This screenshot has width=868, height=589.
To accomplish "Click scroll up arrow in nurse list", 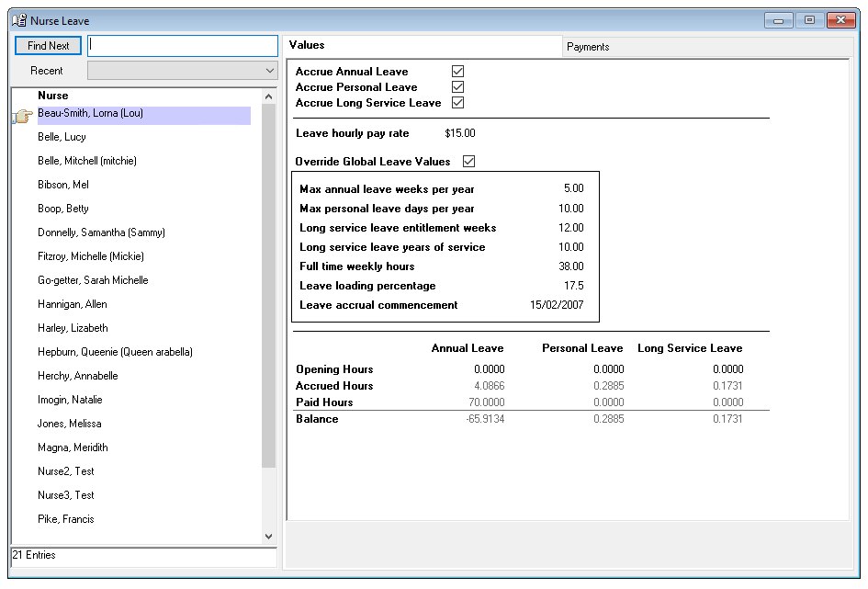I will point(268,96).
